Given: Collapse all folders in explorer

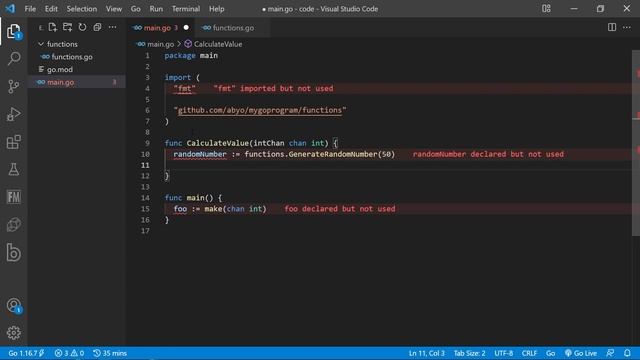Looking at the screenshot, I should point(97,27).
